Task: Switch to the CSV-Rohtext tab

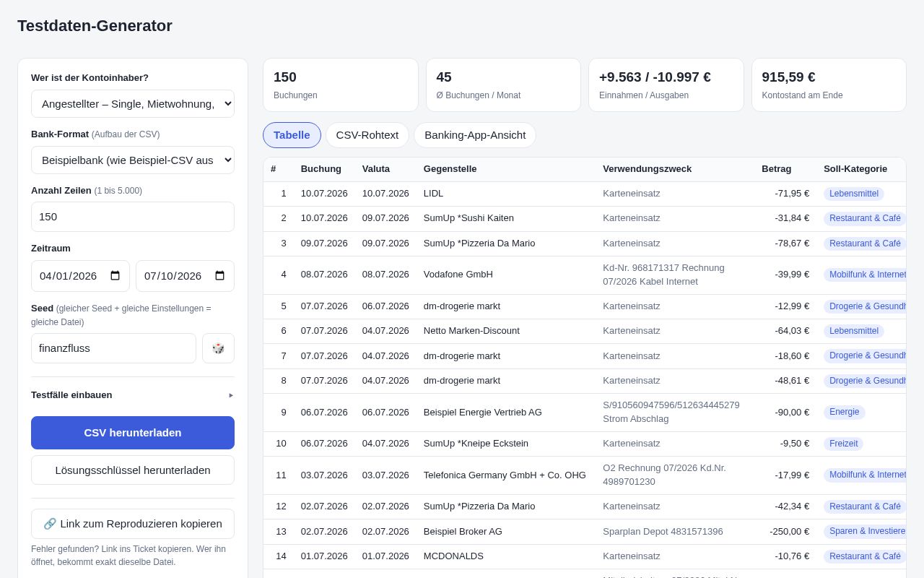Action: (367, 135)
